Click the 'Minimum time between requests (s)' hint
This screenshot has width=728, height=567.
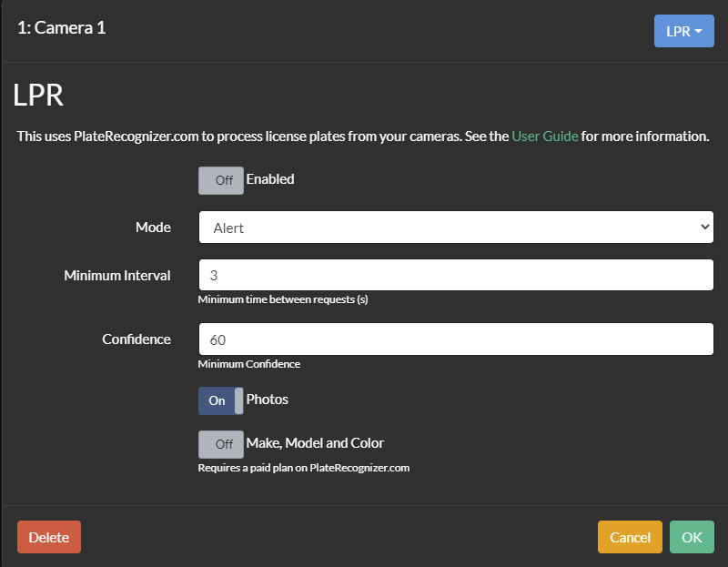(283, 299)
